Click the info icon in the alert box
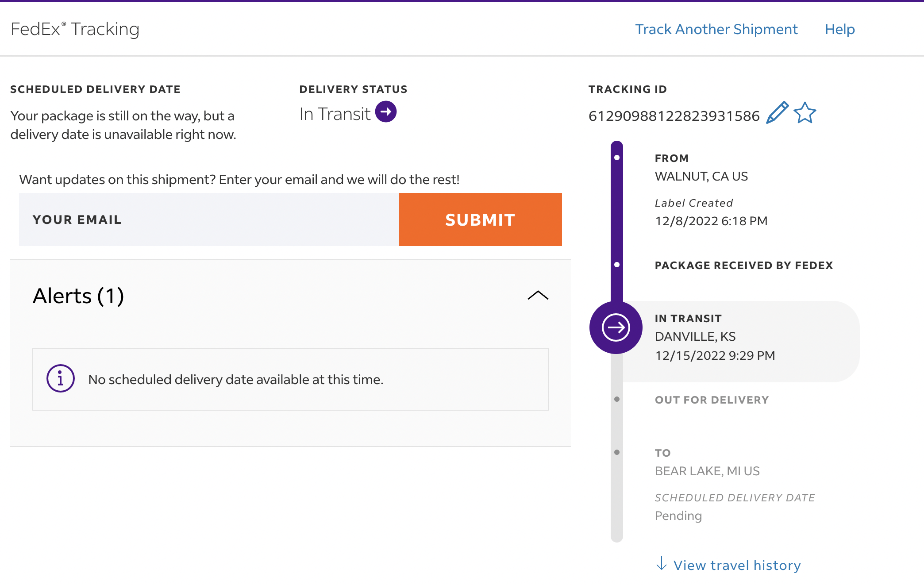 [61, 379]
